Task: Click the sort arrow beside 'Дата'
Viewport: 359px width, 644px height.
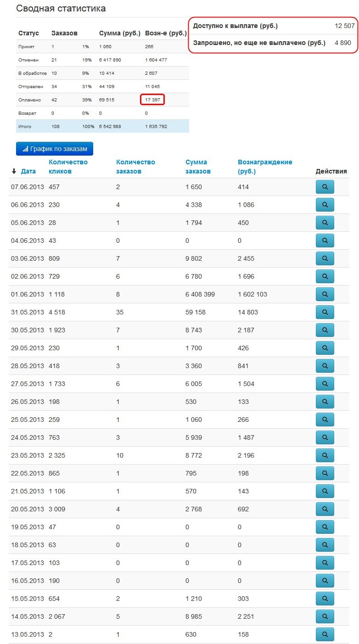Action: tap(14, 171)
